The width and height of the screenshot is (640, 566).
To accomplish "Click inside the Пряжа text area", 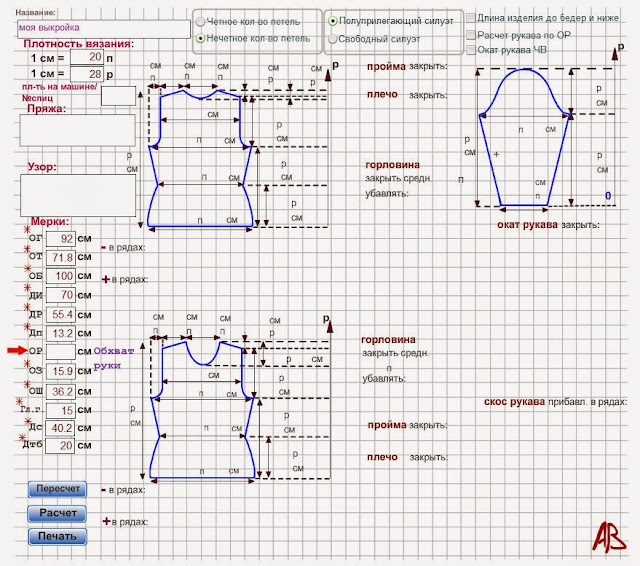I will click(78, 130).
